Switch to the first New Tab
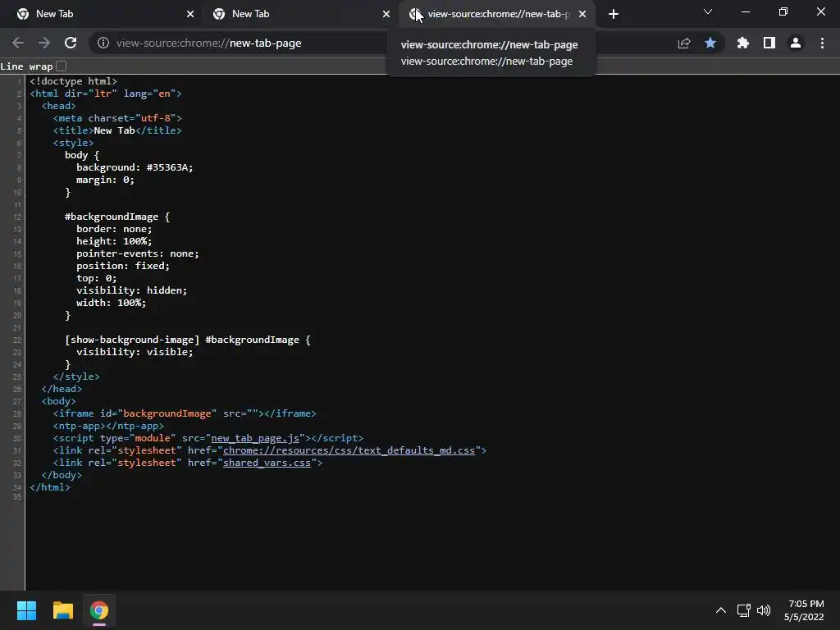The width and height of the screenshot is (840, 630). click(104, 14)
